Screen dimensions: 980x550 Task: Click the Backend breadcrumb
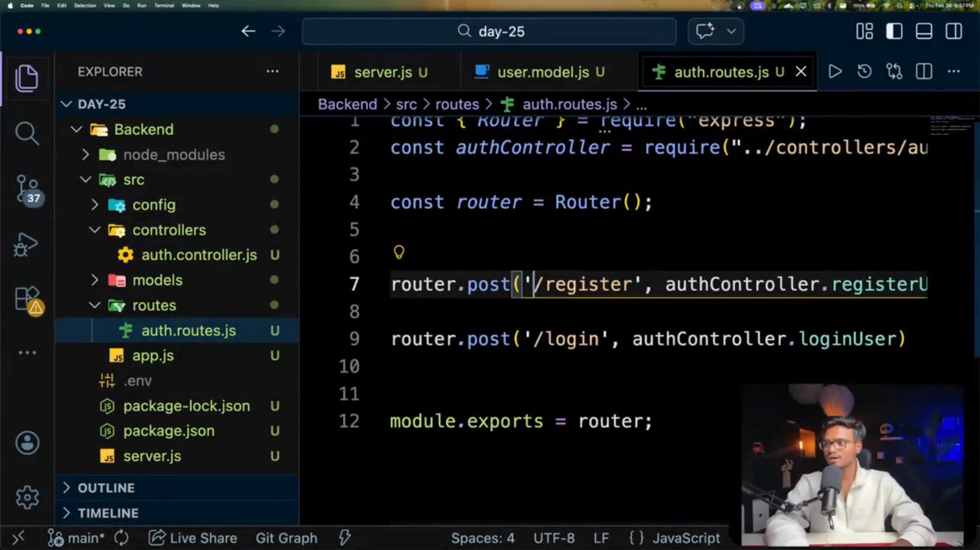[347, 104]
